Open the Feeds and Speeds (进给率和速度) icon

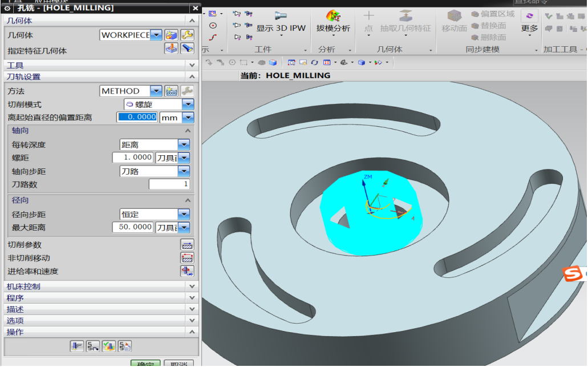pyautogui.click(x=187, y=271)
